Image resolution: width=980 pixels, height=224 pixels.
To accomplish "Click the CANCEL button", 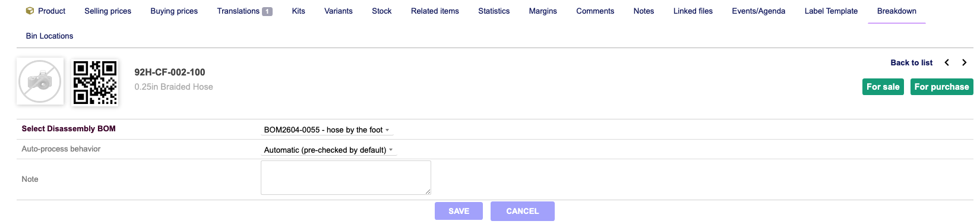I will (523, 211).
